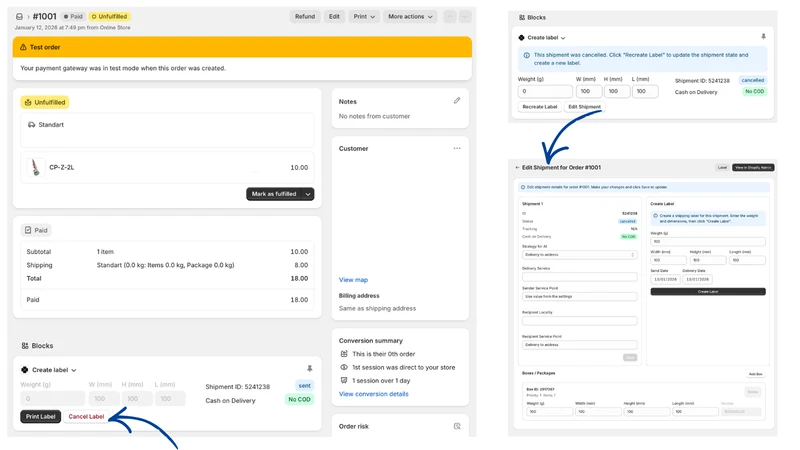Click the Paid badge icon above Subtotal
The image size is (800, 450).
(x=28, y=230)
